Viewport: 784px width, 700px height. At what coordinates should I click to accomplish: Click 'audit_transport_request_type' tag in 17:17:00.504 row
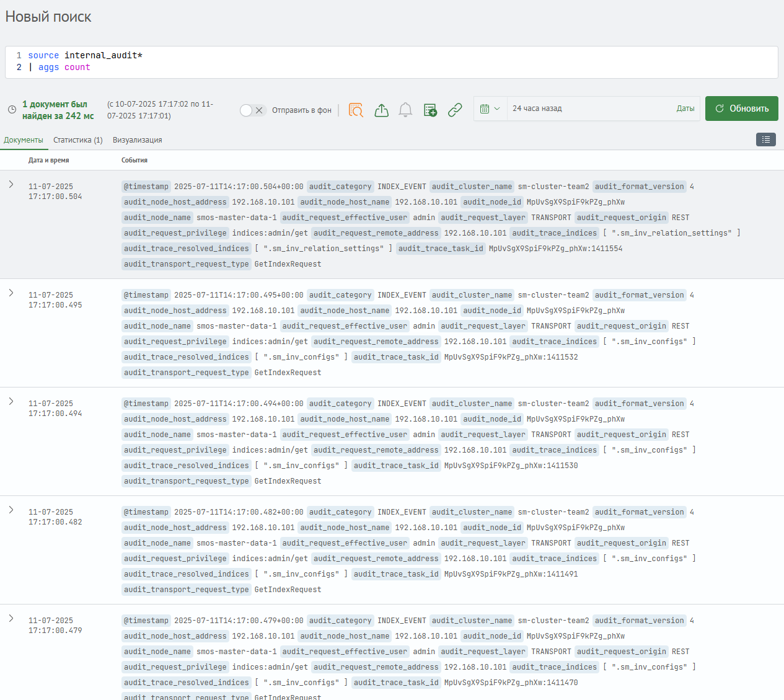[x=187, y=264]
